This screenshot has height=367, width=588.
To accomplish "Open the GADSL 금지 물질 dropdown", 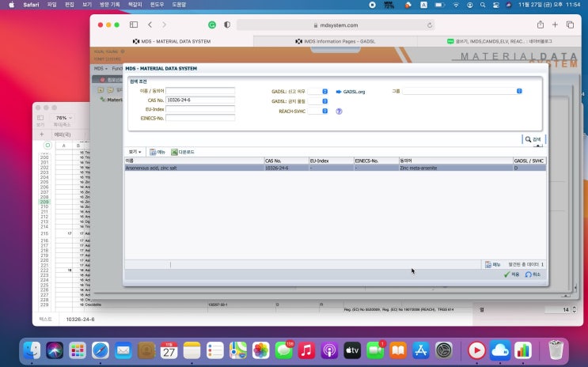I will coord(324,101).
